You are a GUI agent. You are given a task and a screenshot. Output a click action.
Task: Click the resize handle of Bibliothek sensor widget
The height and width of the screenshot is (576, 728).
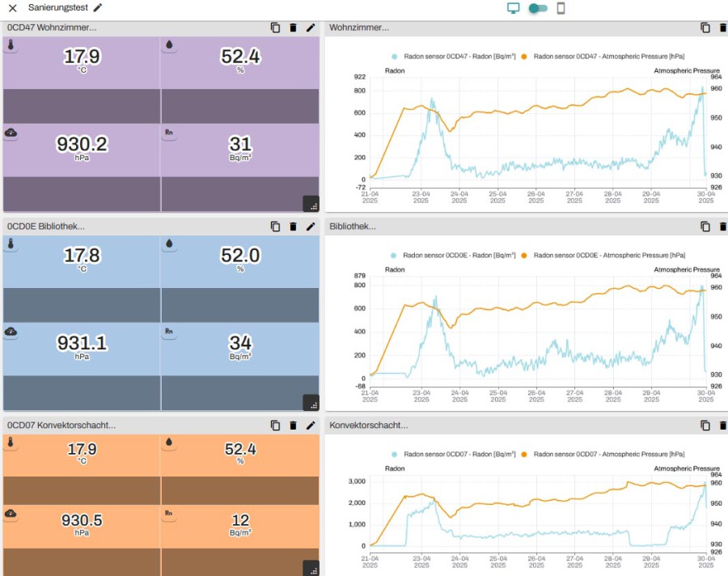click(311, 402)
